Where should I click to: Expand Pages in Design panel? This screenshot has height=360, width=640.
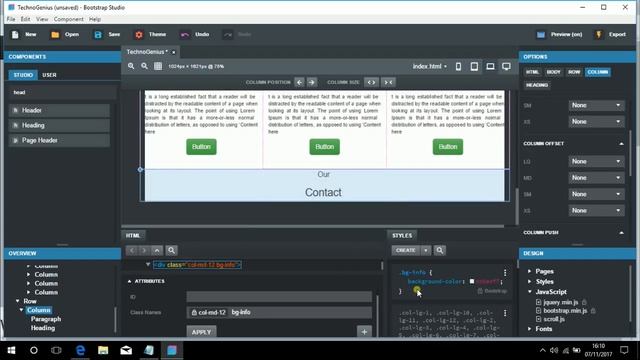tap(530, 271)
